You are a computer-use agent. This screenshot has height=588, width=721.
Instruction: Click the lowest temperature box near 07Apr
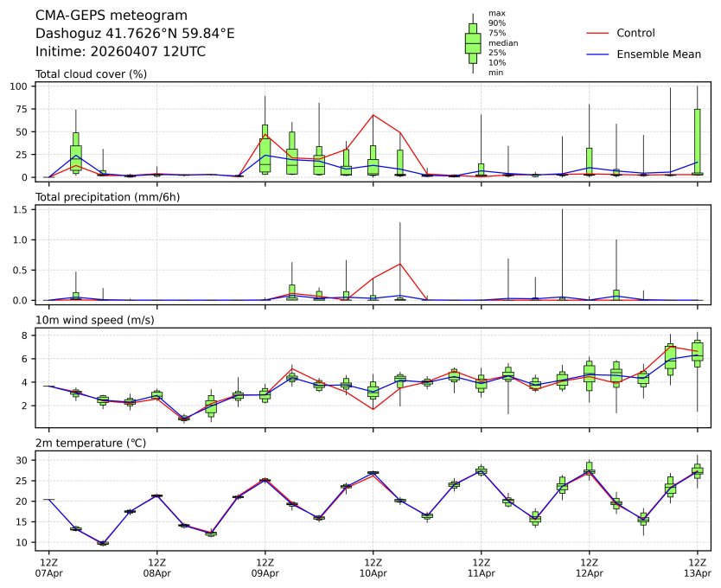pyautogui.click(x=103, y=543)
